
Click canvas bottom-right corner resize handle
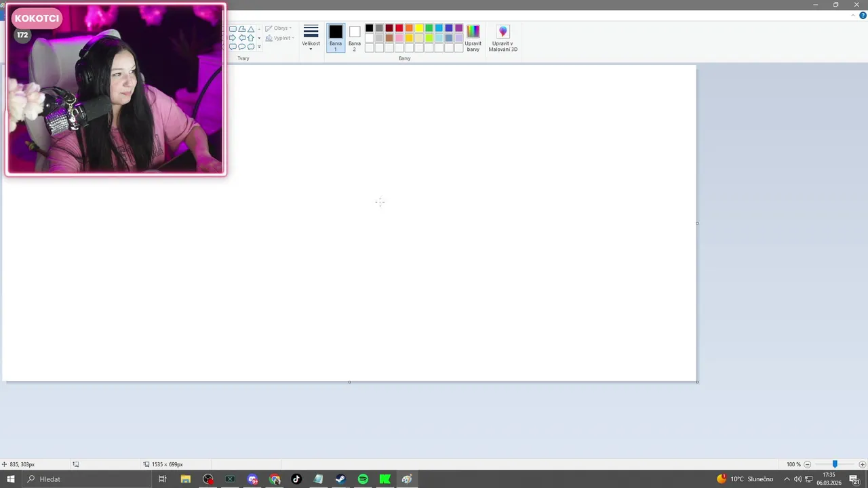pos(697,382)
